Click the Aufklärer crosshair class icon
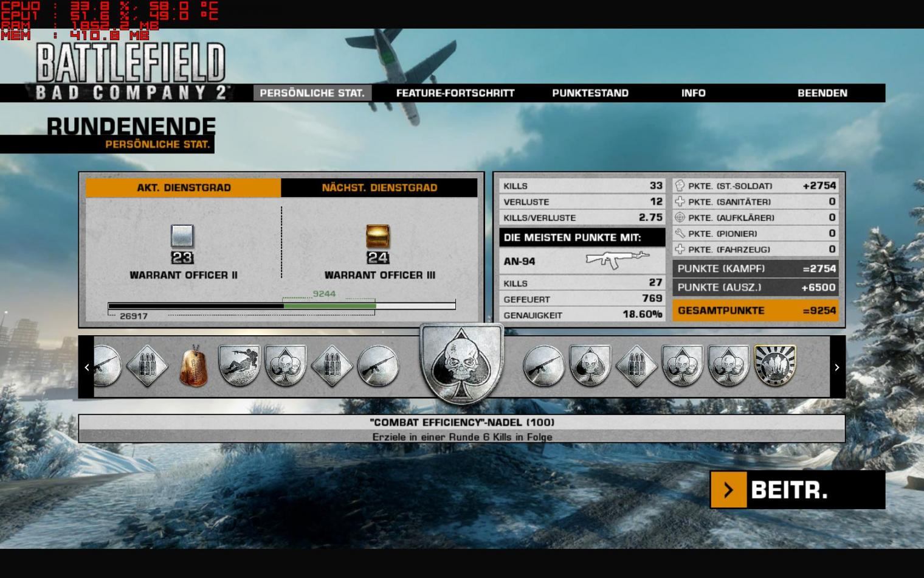924x578 pixels. point(680,217)
